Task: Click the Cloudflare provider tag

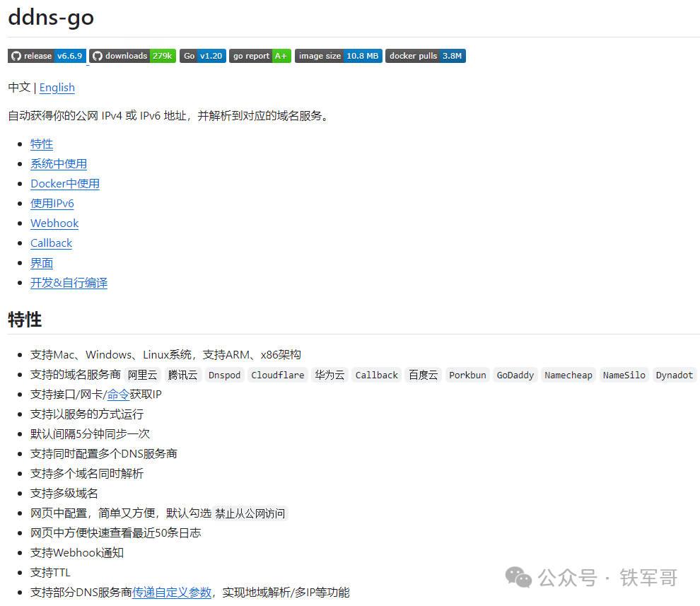Action: 277,375
